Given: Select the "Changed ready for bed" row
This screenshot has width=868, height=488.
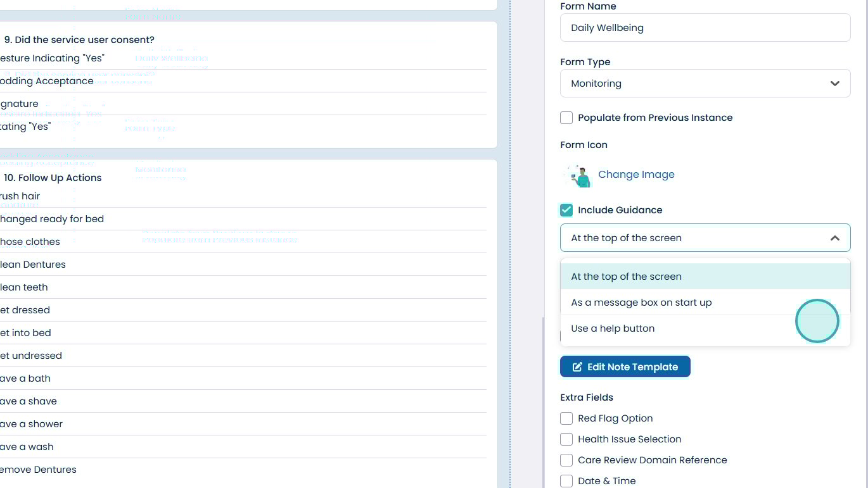Looking at the screenshot, I should point(243,219).
